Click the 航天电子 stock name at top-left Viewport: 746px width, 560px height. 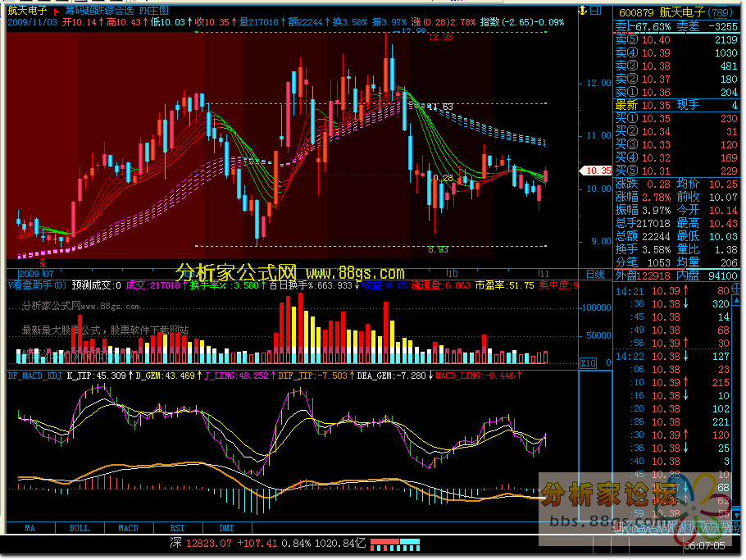tap(27, 11)
